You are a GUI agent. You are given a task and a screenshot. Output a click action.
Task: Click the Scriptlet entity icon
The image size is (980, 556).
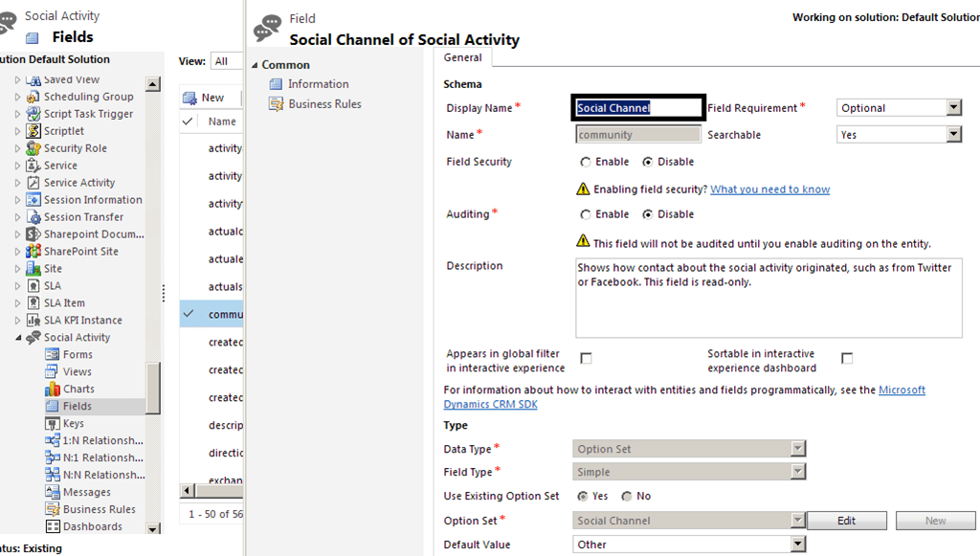click(33, 131)
